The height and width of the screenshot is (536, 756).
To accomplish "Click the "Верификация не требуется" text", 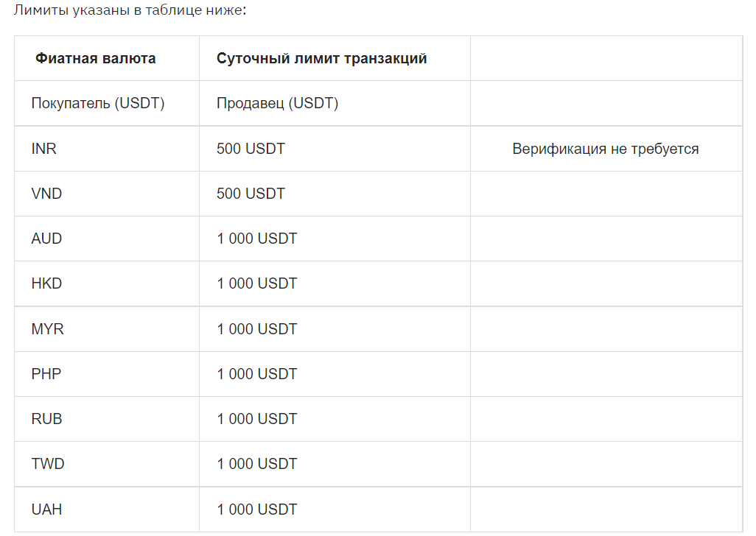I will click(605, 149).
